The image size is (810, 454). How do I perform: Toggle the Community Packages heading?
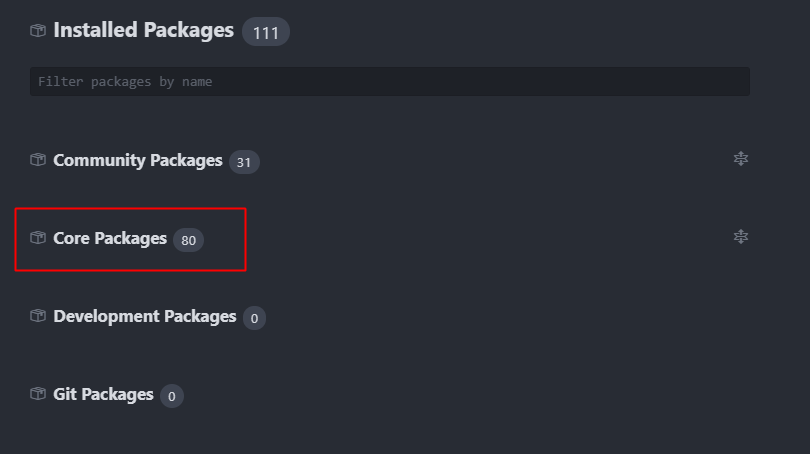tap(138, 160)
